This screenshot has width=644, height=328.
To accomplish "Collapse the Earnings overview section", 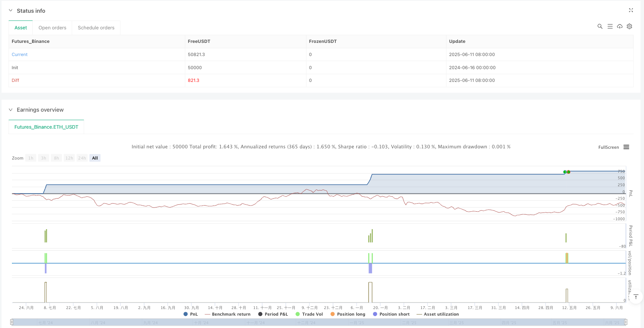I will click(x=11, y=110).
